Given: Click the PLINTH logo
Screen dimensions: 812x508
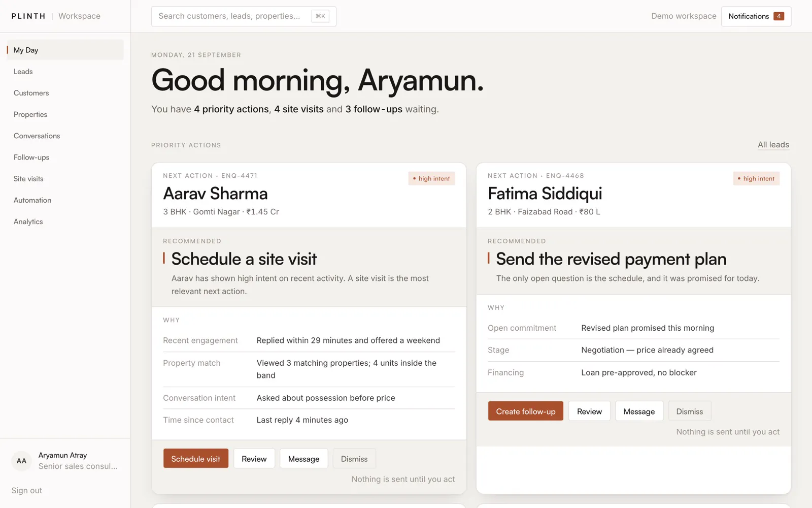Looking at the screenshot, I should coord(28,16).
